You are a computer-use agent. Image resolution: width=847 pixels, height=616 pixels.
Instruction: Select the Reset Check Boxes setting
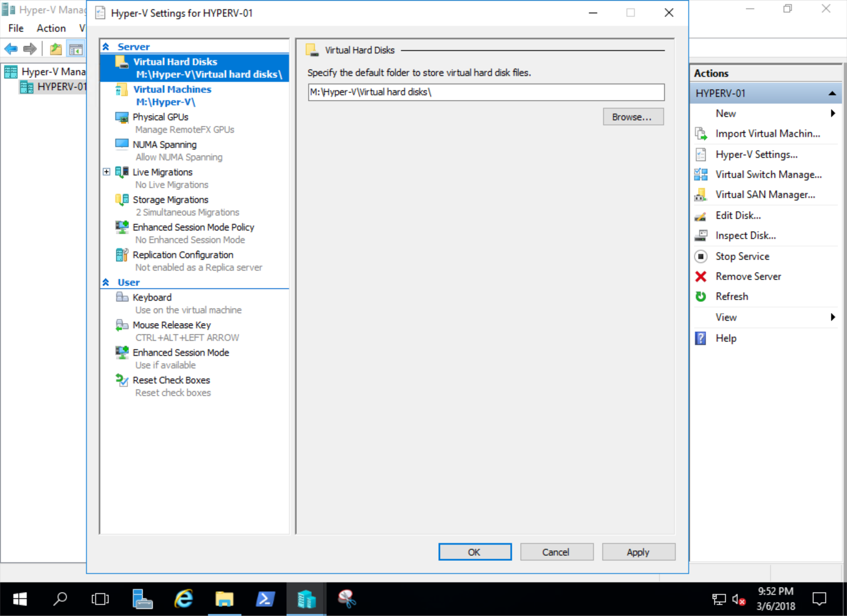pos(172,380)
